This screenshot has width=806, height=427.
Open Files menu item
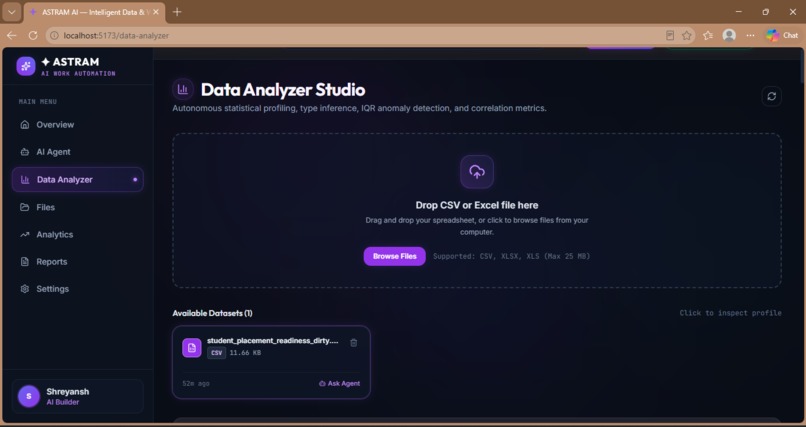click(x=78, y=207)
